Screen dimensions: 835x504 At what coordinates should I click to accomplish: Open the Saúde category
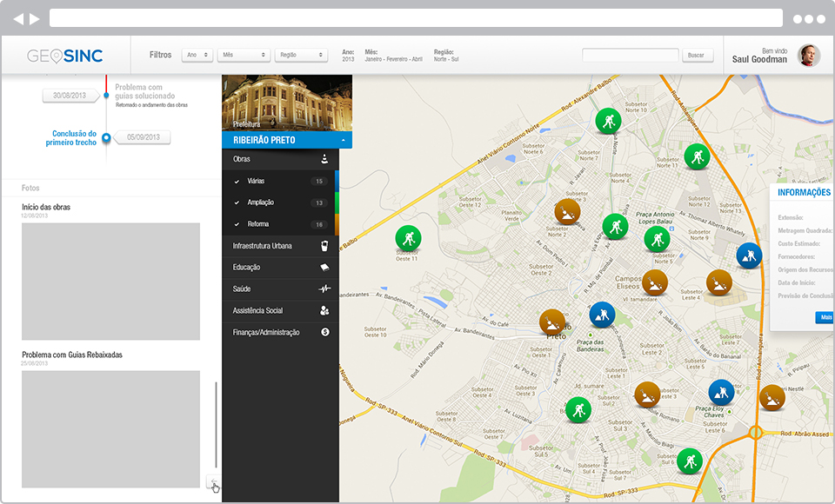280,289
